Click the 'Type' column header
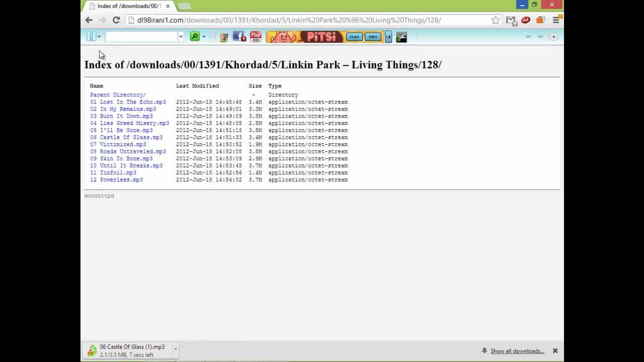Screen dimensions: 644x362 tap(275, 86)
